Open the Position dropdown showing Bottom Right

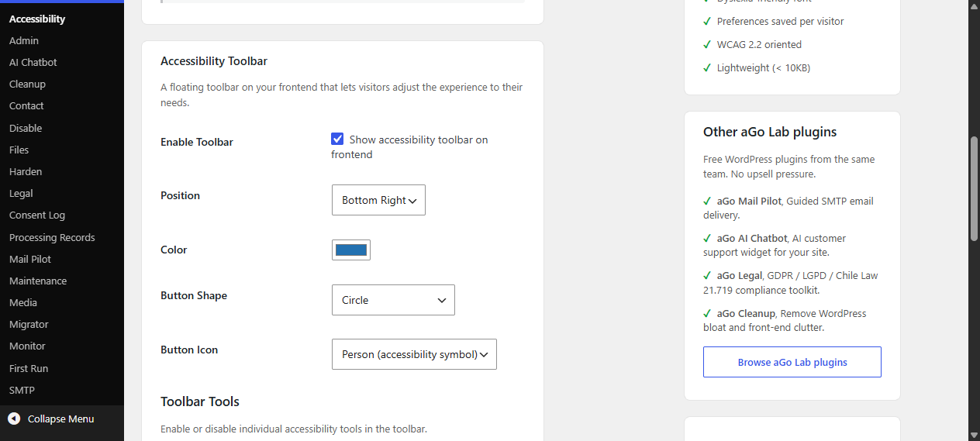[x=378, y=200]
